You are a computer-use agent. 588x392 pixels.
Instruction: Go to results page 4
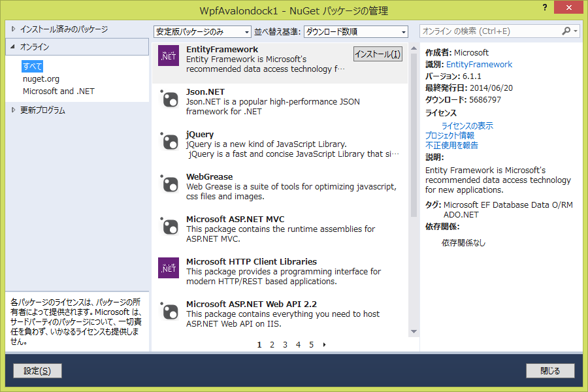pyautogui.click(x=298, y=345)
